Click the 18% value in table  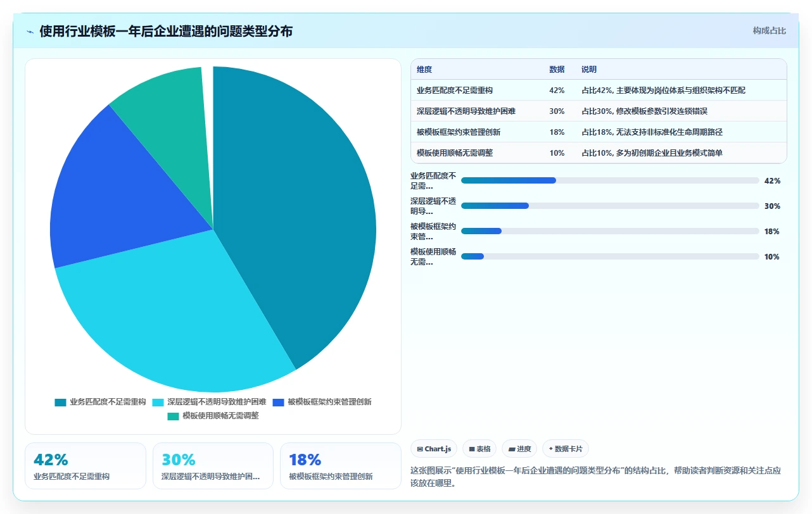[x=557, y=132]
